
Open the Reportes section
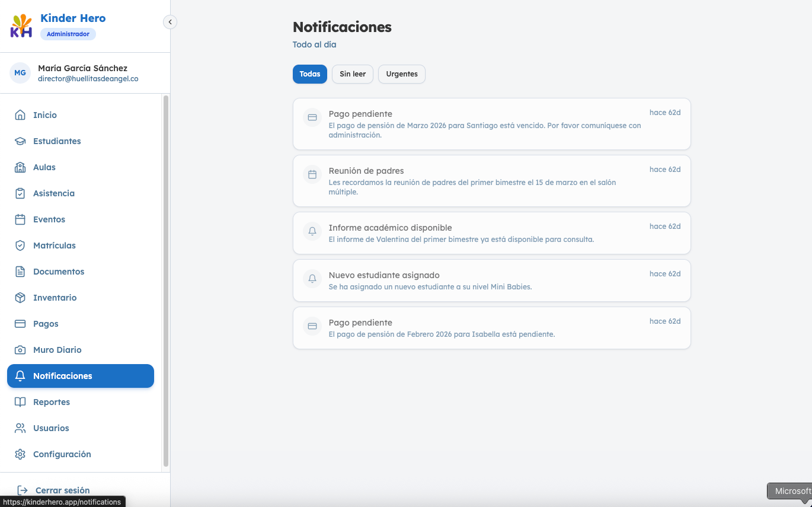[81, 402]
